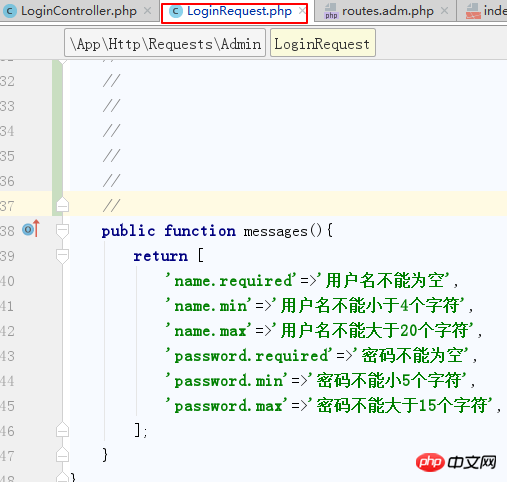Collapse comment block fold marker on line 37
The height and width of the screenshot is (482, 507).
[62, 205]
